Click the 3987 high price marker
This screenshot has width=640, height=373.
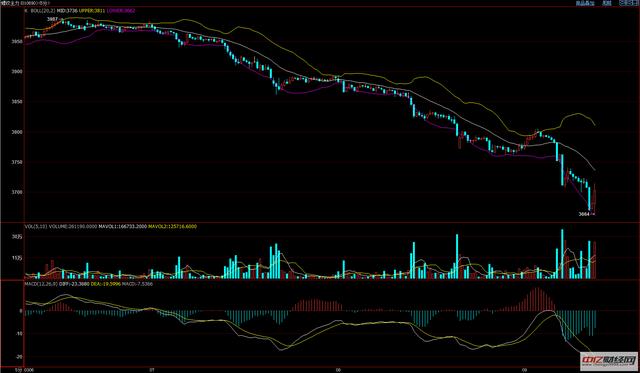pos(52,19)
